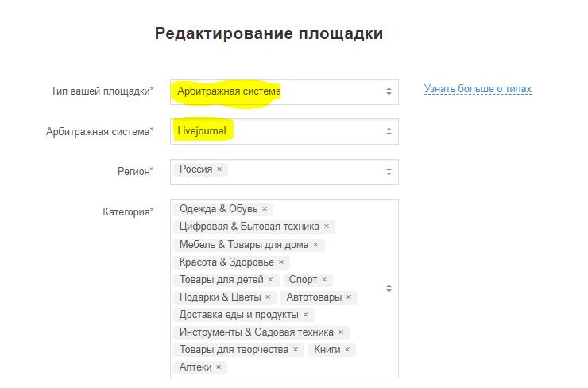Remove the Автотовары tag
The width and height of the screenshot is (588, 388).
349,297
